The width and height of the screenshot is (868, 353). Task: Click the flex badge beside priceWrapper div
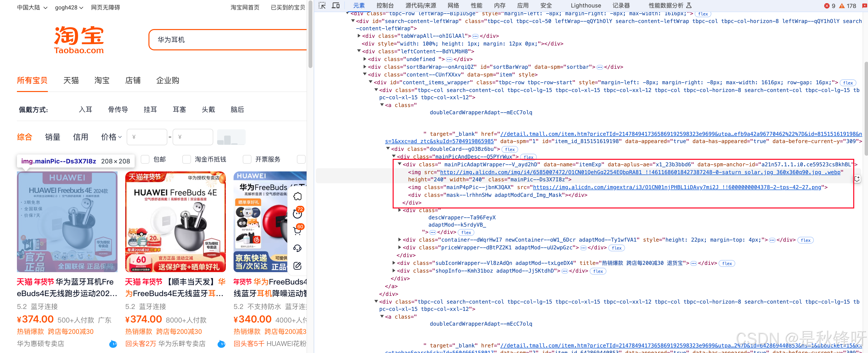click(x=617, y=248)
